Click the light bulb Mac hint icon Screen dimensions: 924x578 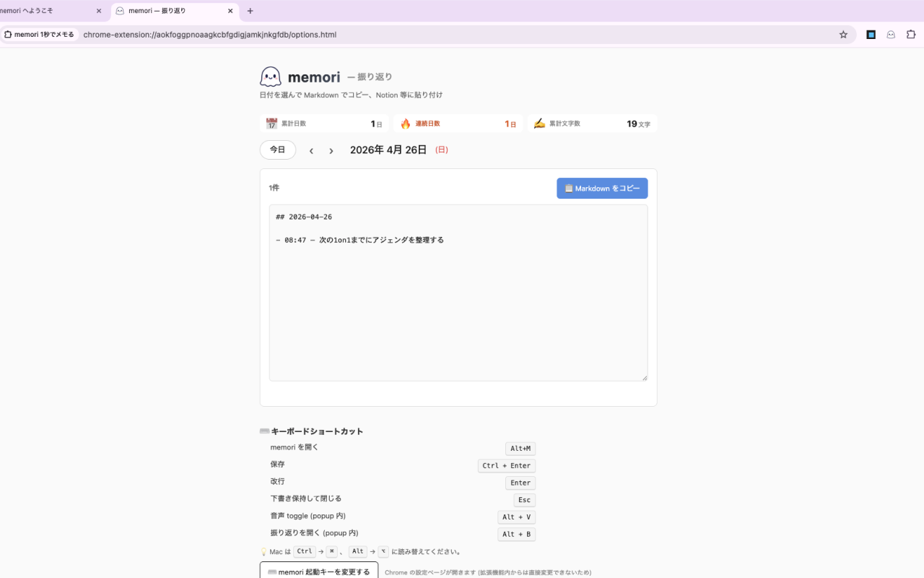click(263, 552)
